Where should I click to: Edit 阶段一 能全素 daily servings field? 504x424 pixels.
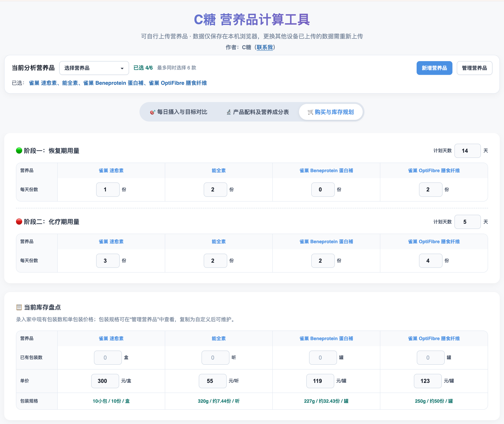[x=215, y=189]
